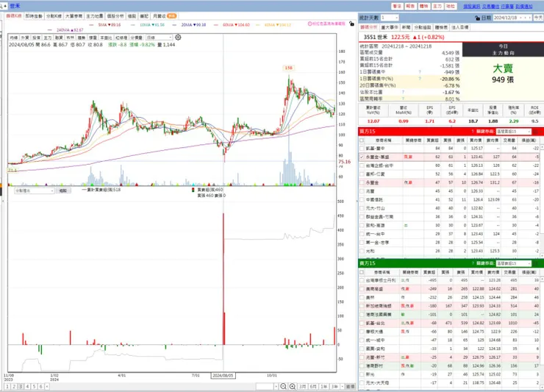Viewport: 544px width, 392px height.
Task: Check the select-all box in the 買方15 table header
Action: [x=362, y=140]
